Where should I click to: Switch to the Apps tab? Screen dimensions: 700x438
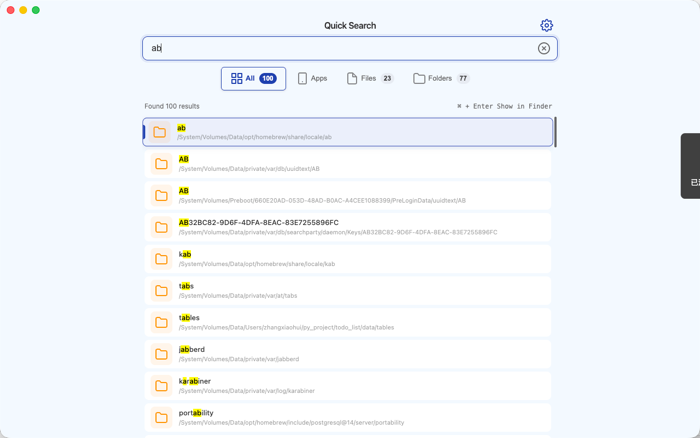[312, 79]
